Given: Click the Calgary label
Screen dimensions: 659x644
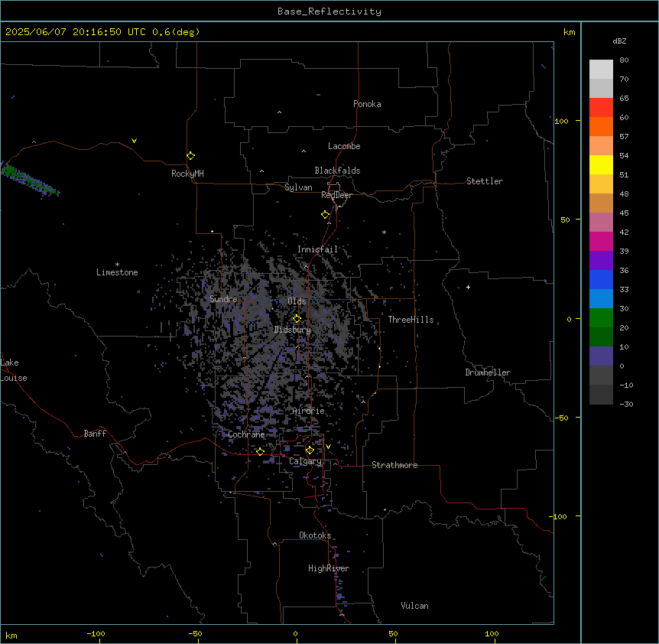Looking at the screenshot, I should (305, 461).
